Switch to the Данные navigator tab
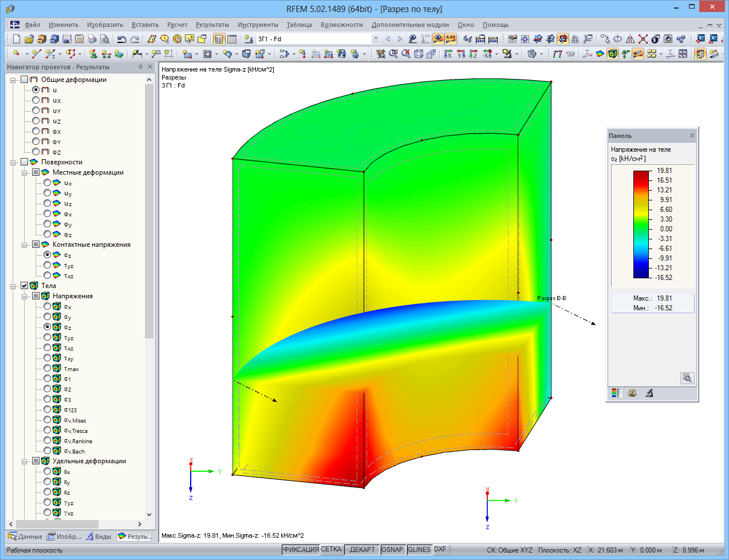Screen dimensions: 729x560 pos(25,537)
